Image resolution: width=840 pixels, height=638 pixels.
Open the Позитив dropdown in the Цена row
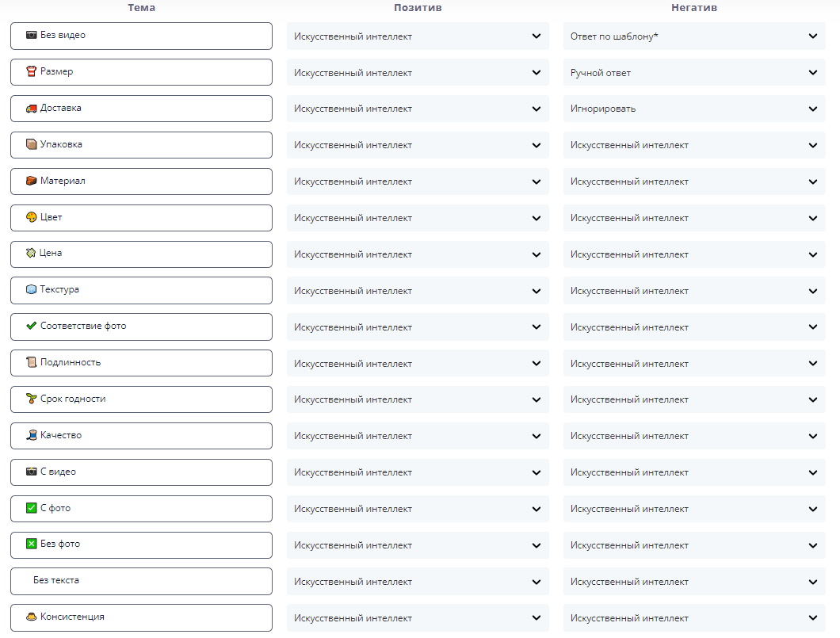[417, 254]
